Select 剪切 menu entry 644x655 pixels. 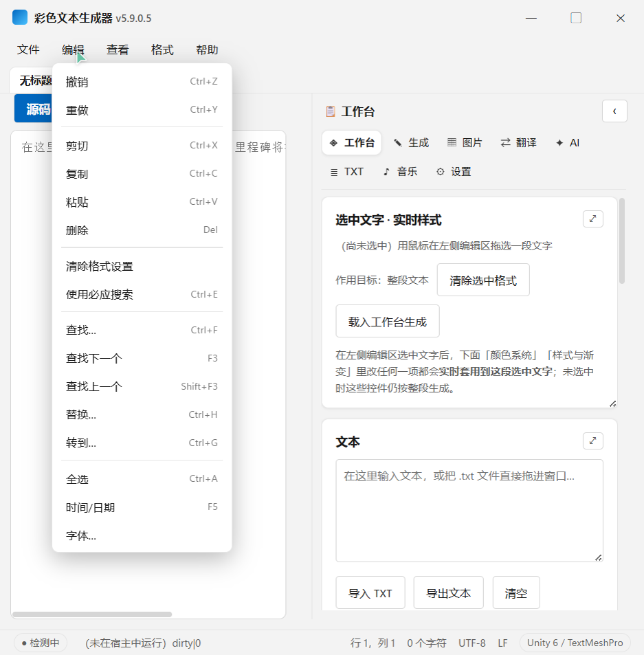click(x=142, y=146)
